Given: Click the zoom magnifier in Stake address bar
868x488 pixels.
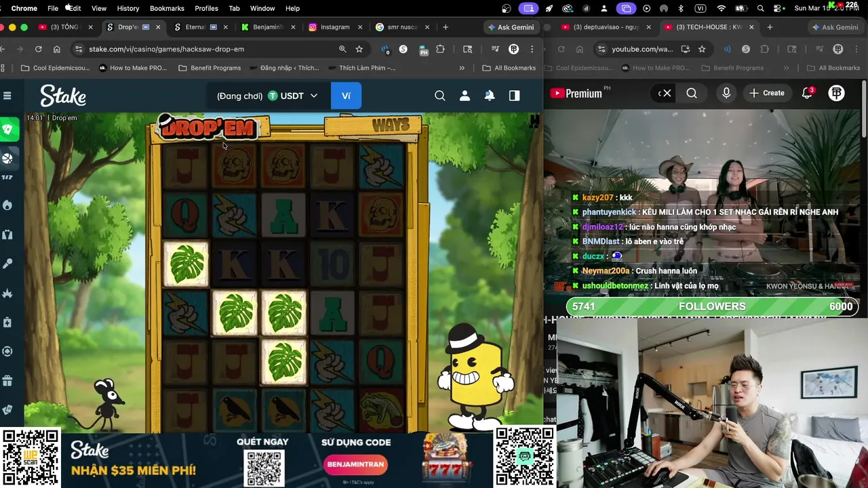Looking at the screenshot, I should [342, 49].
